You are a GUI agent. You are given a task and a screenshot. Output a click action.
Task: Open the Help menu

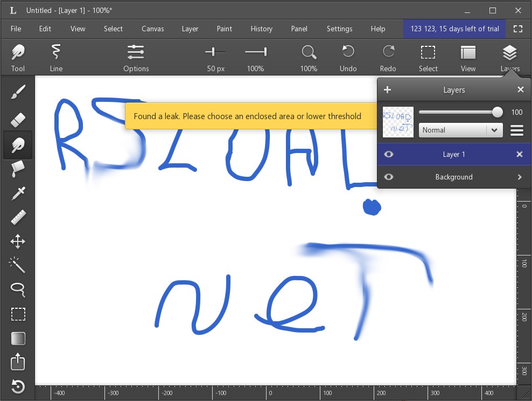click(377, 29)
